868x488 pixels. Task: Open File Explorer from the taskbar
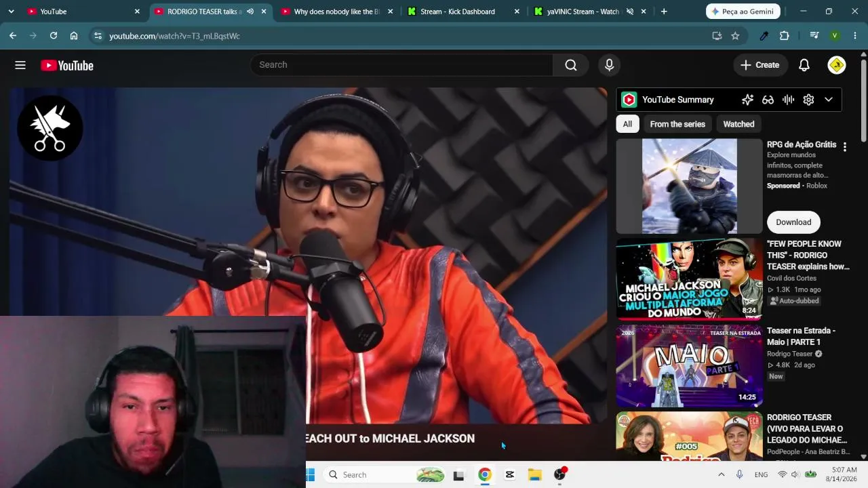click(535, 474)
